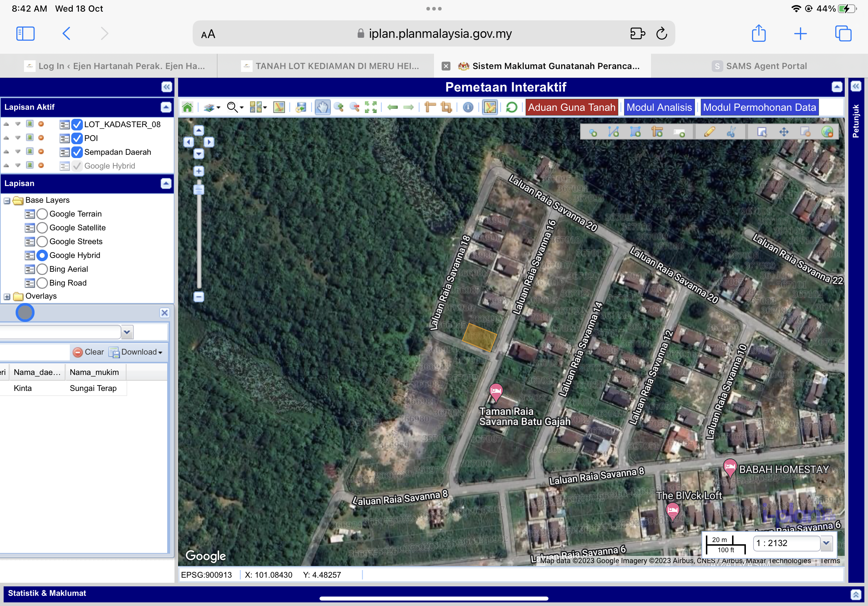Activate the zoom in magnifier tool
The width and height of the screenshot is (868, 606).
(x=339, y=108)
